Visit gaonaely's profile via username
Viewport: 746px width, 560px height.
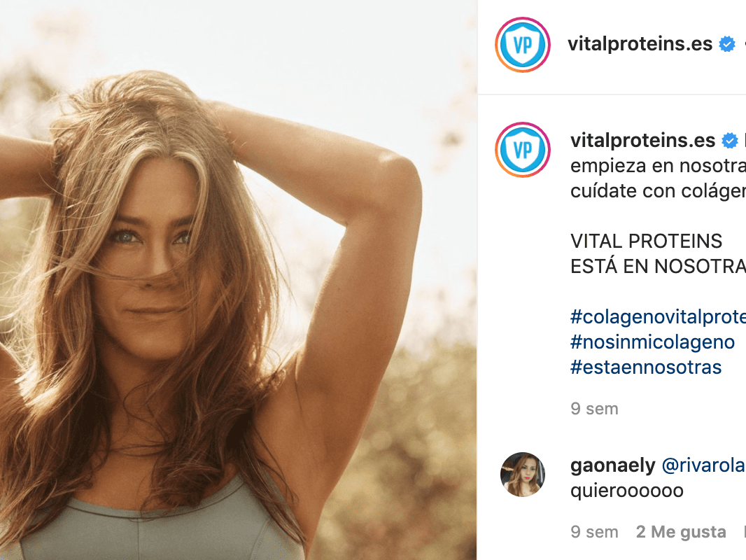pyautogui.click(x=613, y=465)
